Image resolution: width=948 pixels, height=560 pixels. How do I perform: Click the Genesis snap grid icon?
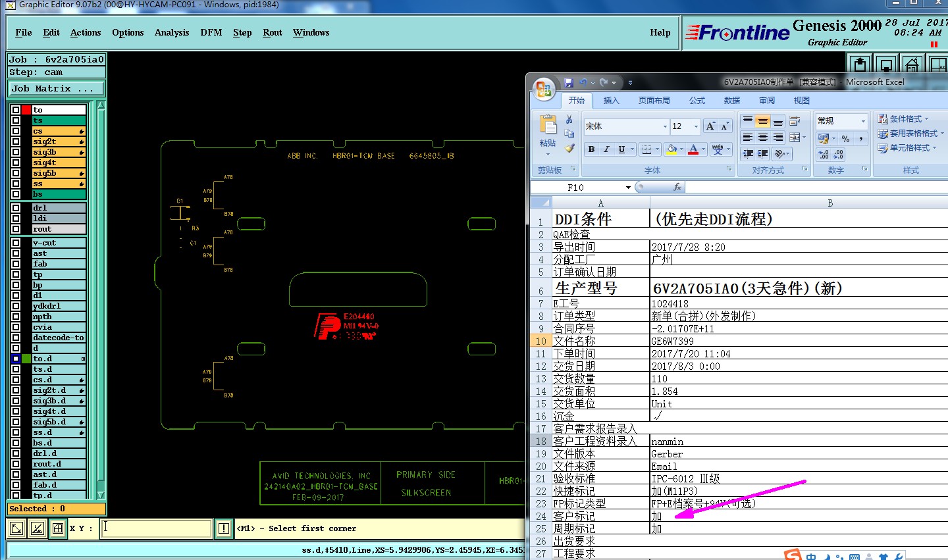click(58, 528)
